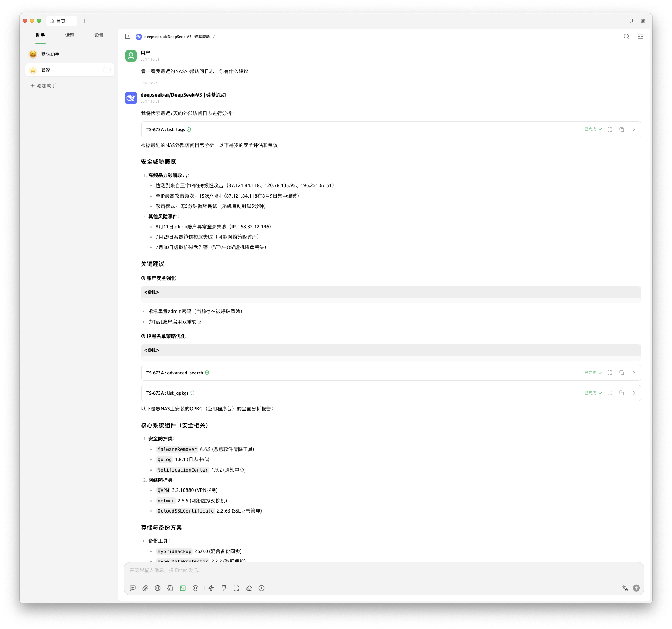672x629 pixels.
Task: Open the search icon in chat header
Action: point(626,36)
